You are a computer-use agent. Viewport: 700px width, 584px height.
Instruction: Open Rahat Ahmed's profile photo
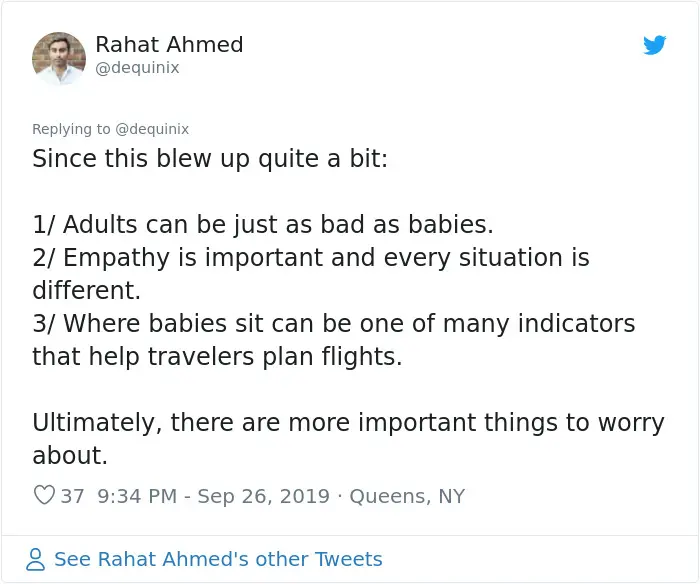59,58
